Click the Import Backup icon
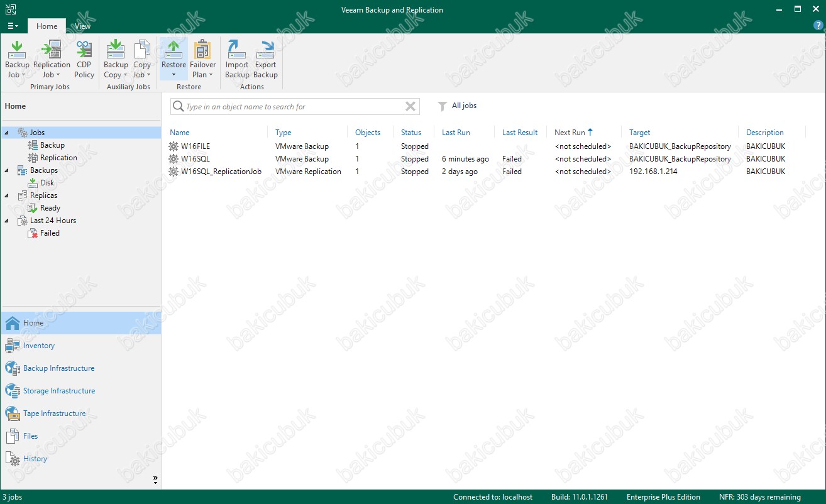826x504 pixels. pyautogui.click(x=237, y=50)
